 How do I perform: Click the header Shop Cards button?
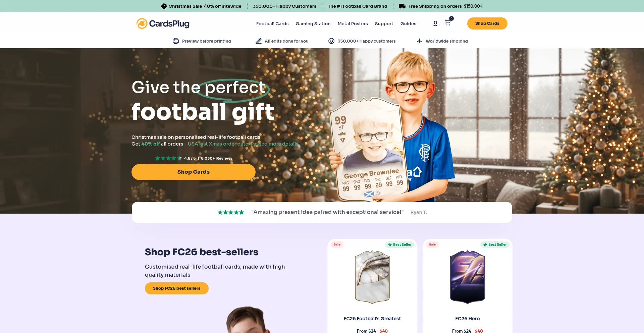coord(487,23)
